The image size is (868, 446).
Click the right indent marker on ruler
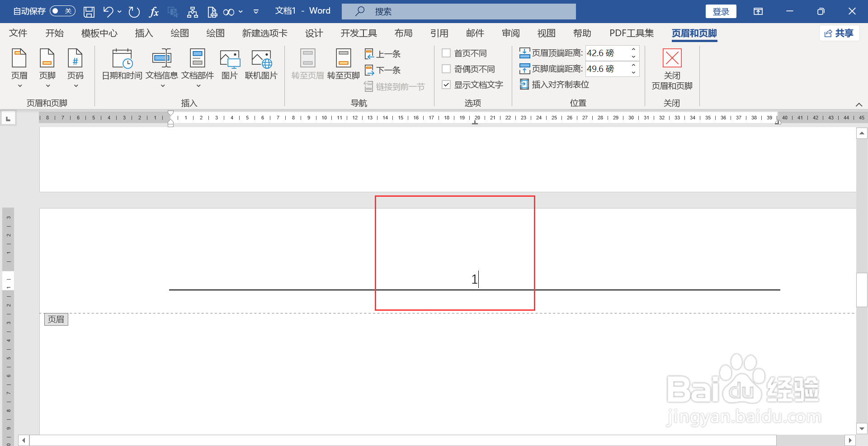point(778,122)
